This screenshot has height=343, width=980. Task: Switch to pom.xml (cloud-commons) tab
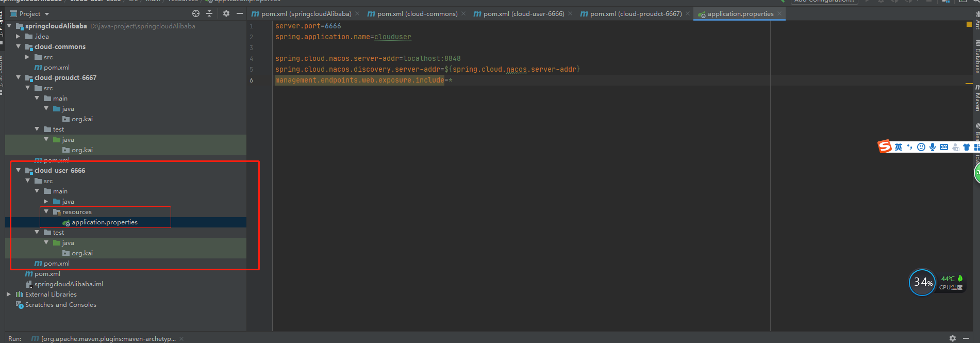pyautogui.click(x=412, y=14)
